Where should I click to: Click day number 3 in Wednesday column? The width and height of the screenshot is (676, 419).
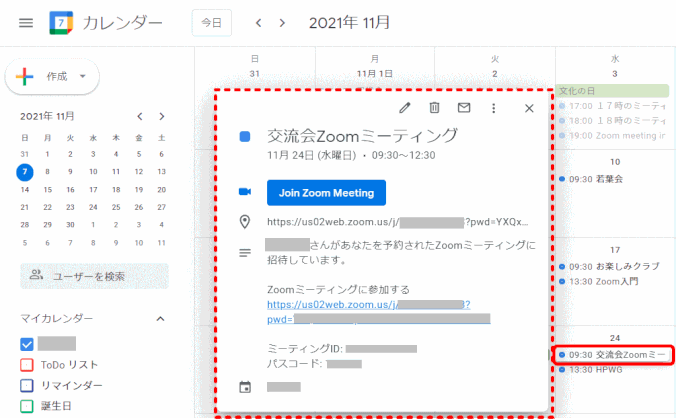pos(615,74)
